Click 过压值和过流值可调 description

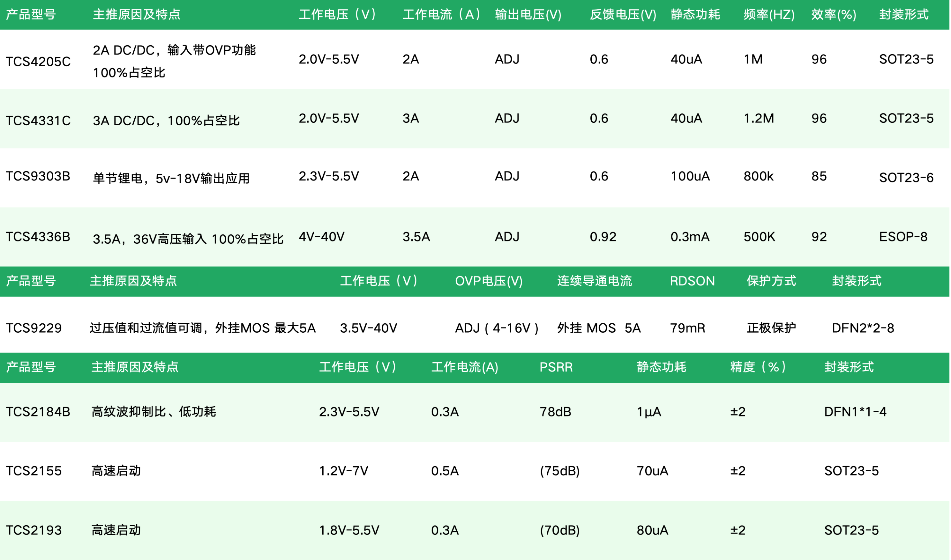point(146,328)
